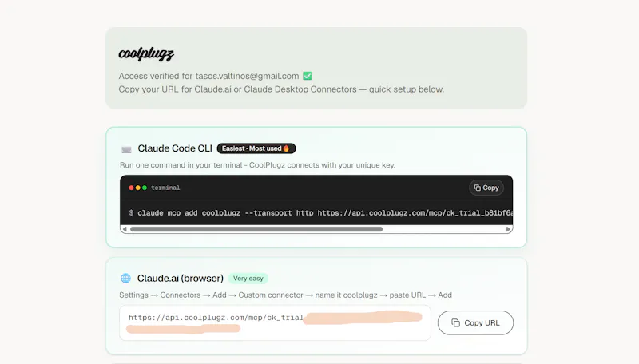Click the email tasos.valtinos@gmail.com text
This screenshot has width=639, height=364.
(247, 76)
